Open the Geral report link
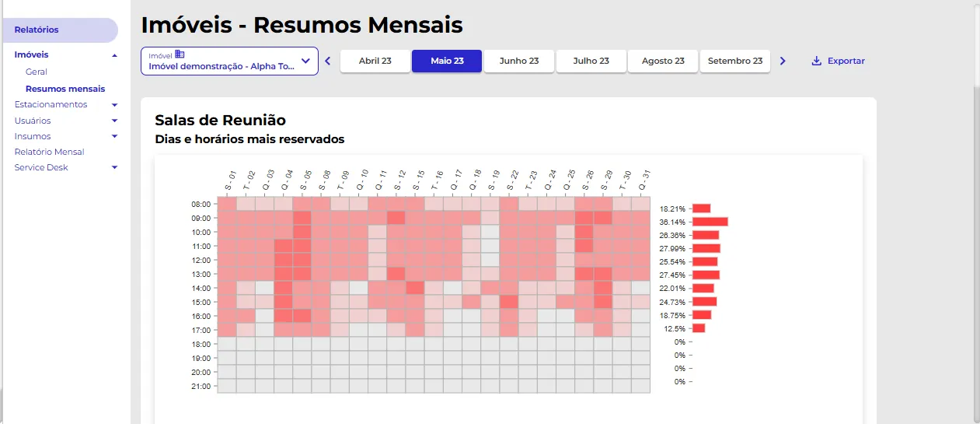This screenshot has width=980, height=424. pos(37,72)
